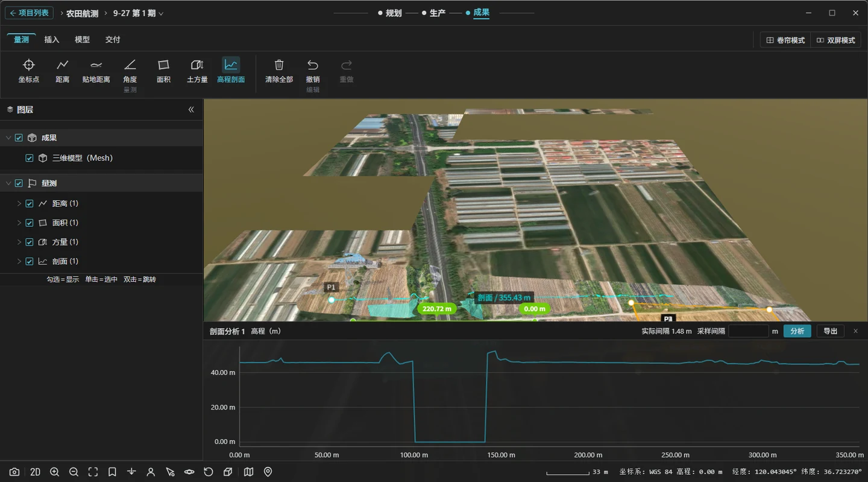
Task: Select the 坐标点 coordinate point tool
Action: tap(29, 71)
